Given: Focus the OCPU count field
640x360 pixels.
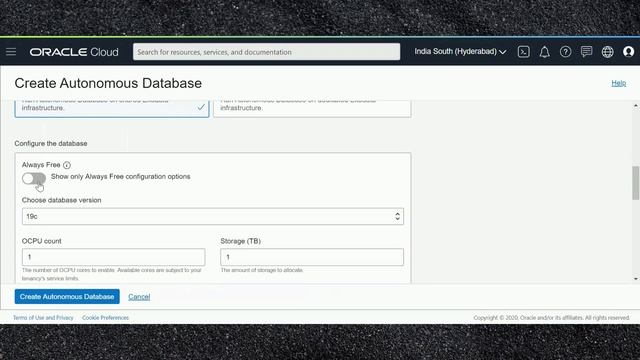Looking at the screenshot, I should tap(113, 257).
